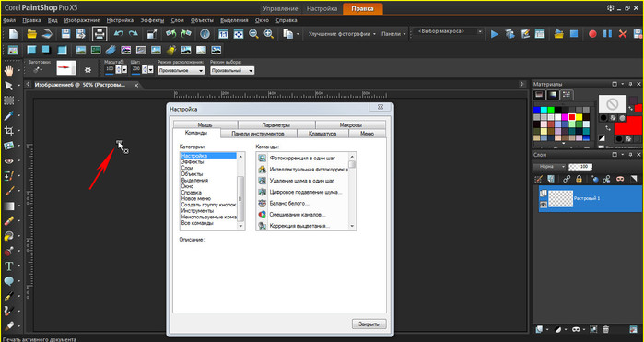Delete the layer with the trash icon
644x342 pixels.
606,329
